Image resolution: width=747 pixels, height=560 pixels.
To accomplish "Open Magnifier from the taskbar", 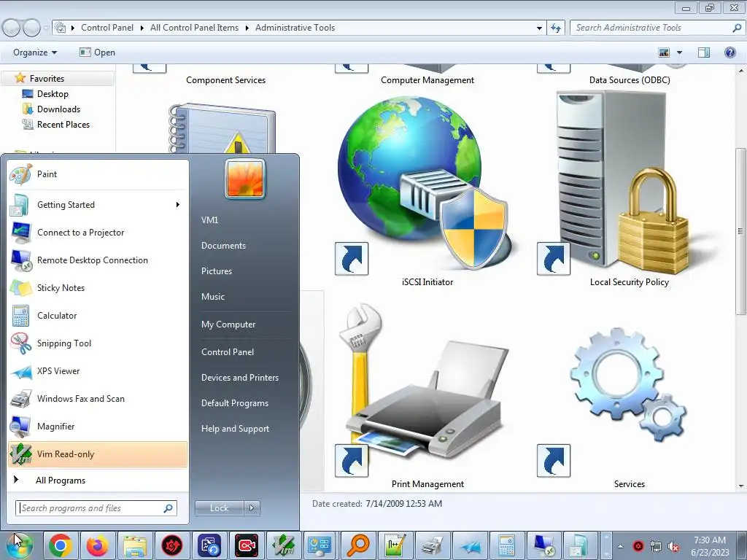I will 358,545.
